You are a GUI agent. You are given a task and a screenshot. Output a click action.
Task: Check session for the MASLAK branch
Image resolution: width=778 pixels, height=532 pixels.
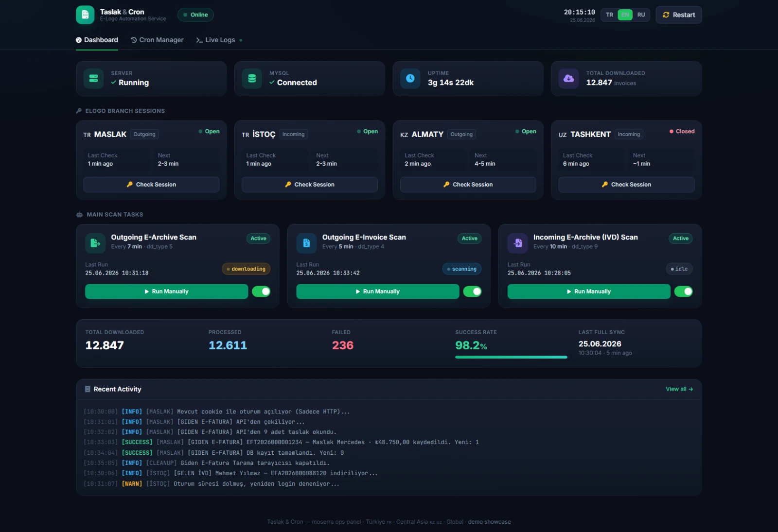coord(151,185)
